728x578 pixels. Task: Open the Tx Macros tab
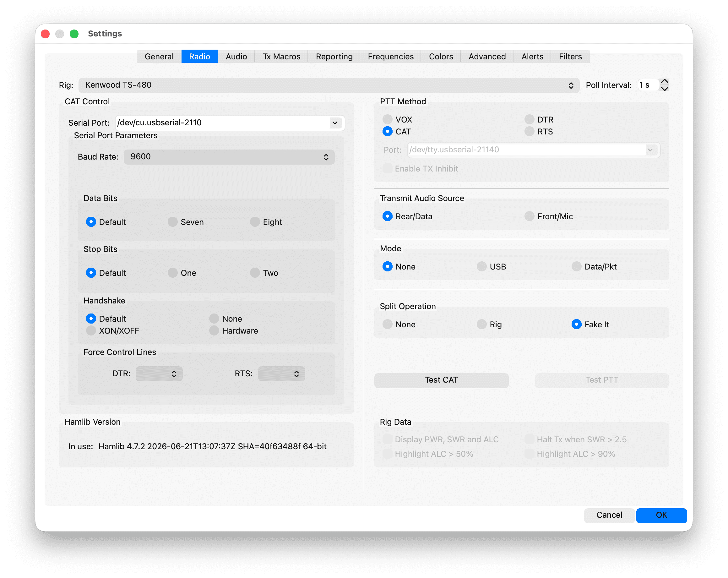[x=281, y=57]
